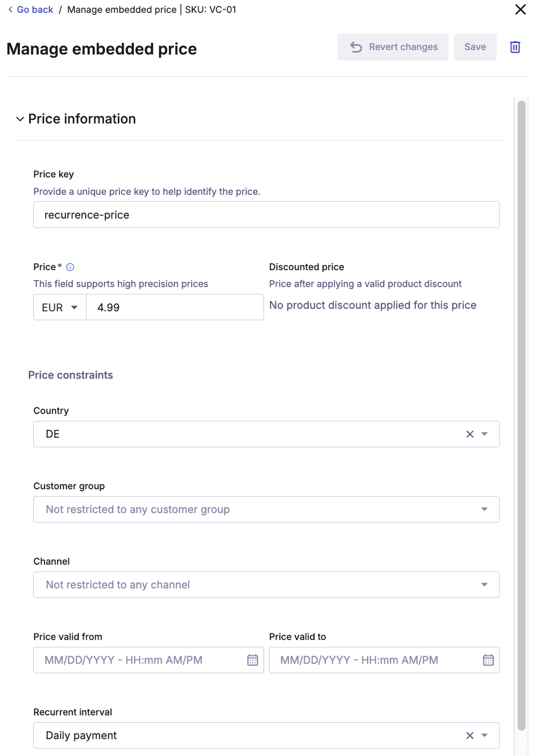The width and height of the screenshot is (533, 756).
Task: Expand the Country selection dropdown
Action: point(483,434)
